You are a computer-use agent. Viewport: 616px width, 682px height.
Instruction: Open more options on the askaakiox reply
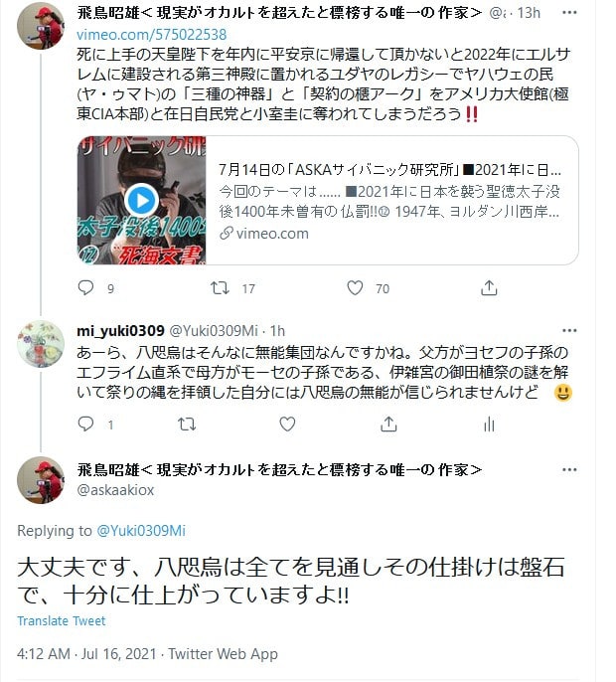[x=569, y=469]
